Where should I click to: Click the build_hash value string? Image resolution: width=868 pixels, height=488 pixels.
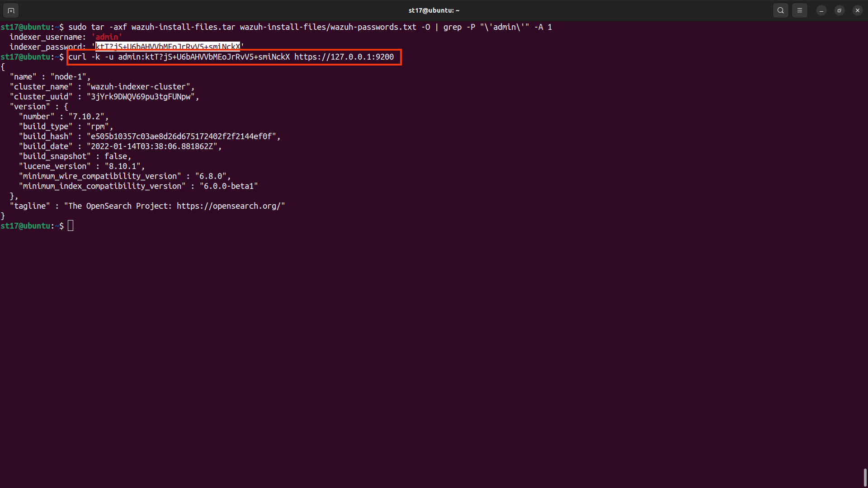(x=181, y=136)
